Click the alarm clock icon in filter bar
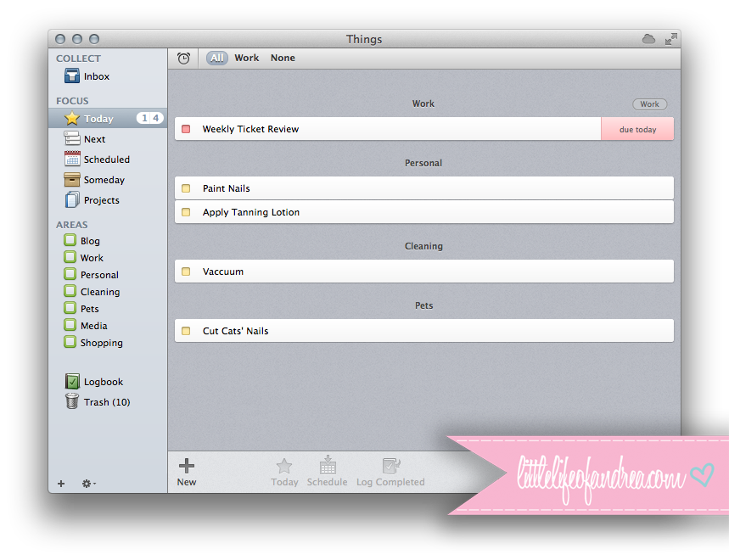 click(183, 58)
